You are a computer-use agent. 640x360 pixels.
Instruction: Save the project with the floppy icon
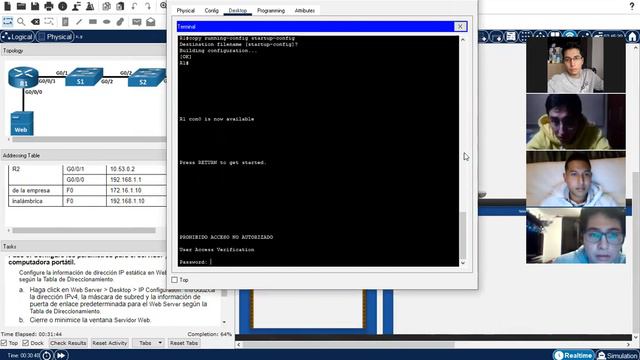click(35, 6)
